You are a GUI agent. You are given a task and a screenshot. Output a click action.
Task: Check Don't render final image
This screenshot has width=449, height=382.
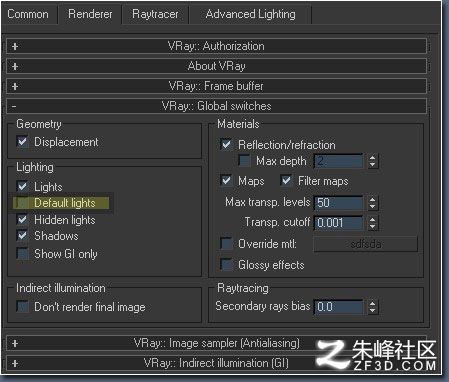[23, 306]
